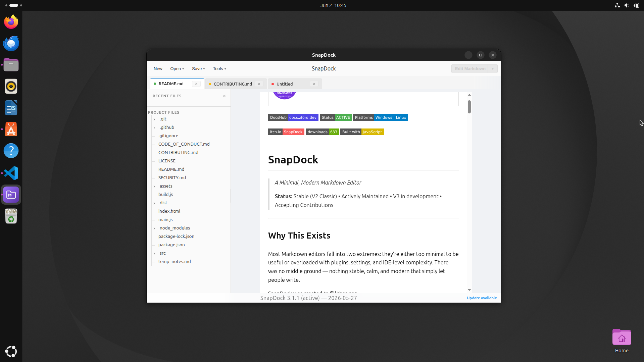The image size is (644, 362).
Task: Click the downloads 633 badge
Action: coord(322,132)
